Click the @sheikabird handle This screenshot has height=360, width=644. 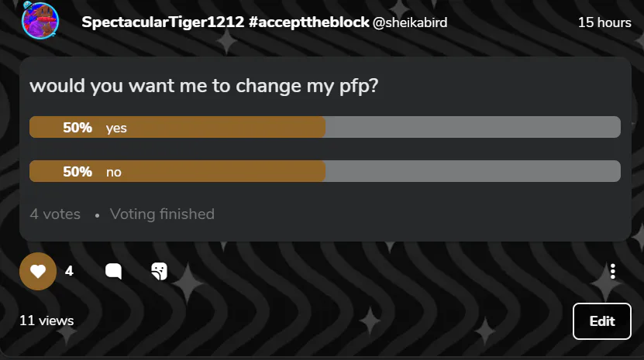[x=410, y=22]
